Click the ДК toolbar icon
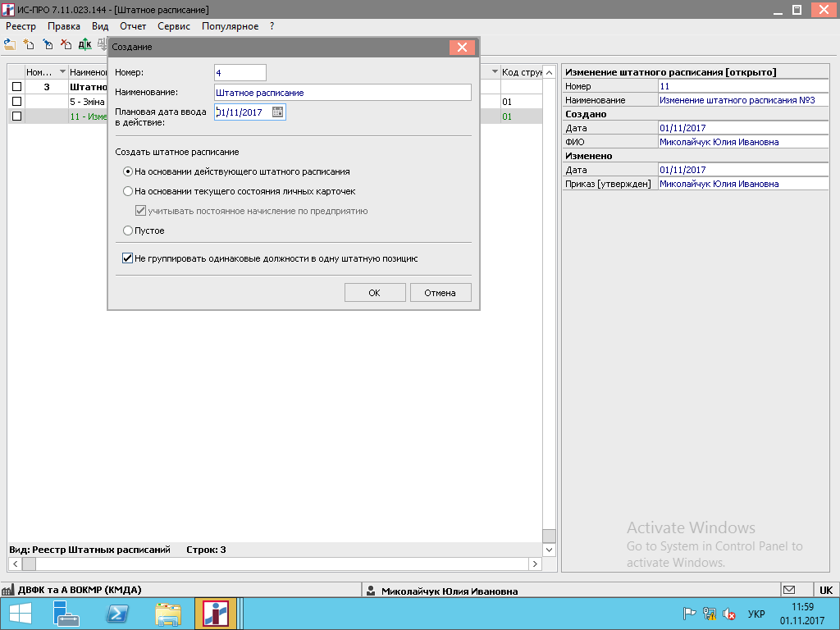 (84, 44)
